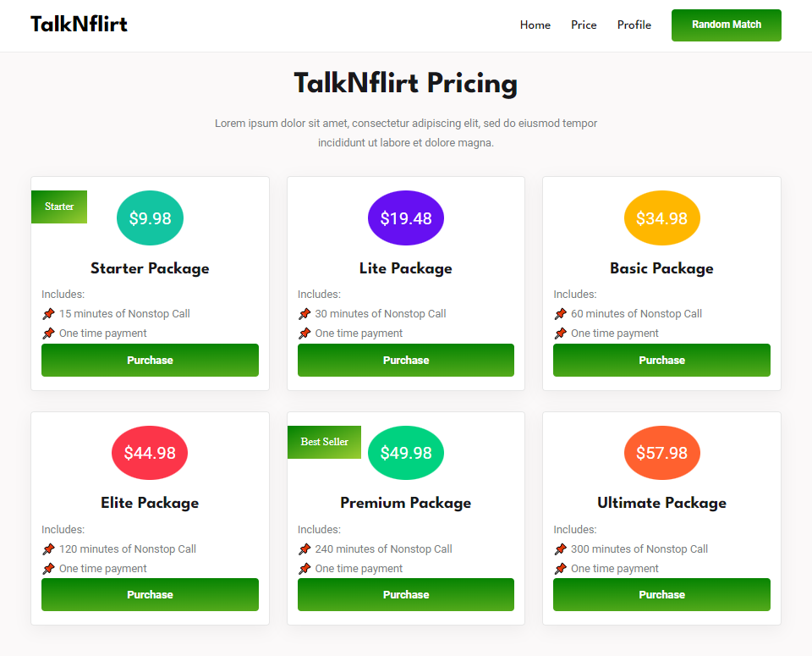Click the green $49.98 price badge
The height and width of the screenshot is (656, 812).
point(406,453)
